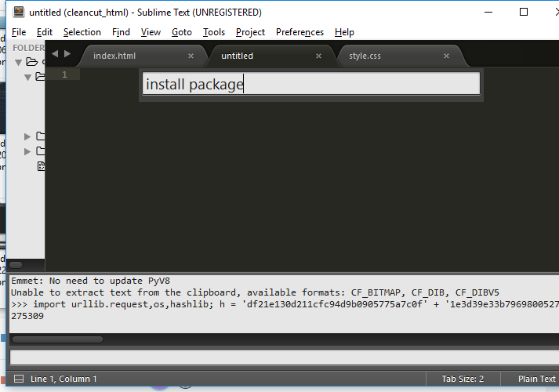Open the Preferences menu

[x=299, y=32]
